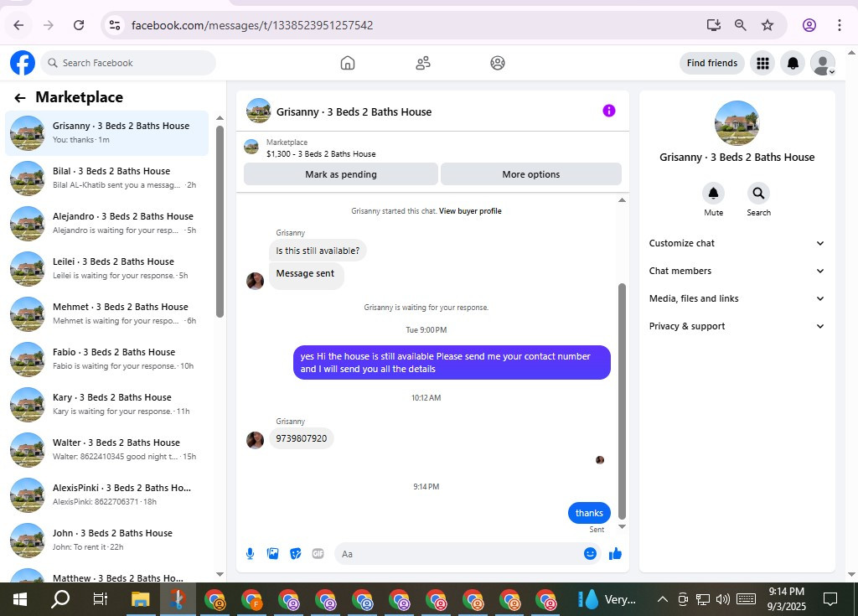Viewport: 858px width, 616px height.
Task: Click Find friends button
Action: [x=712, y=63]
